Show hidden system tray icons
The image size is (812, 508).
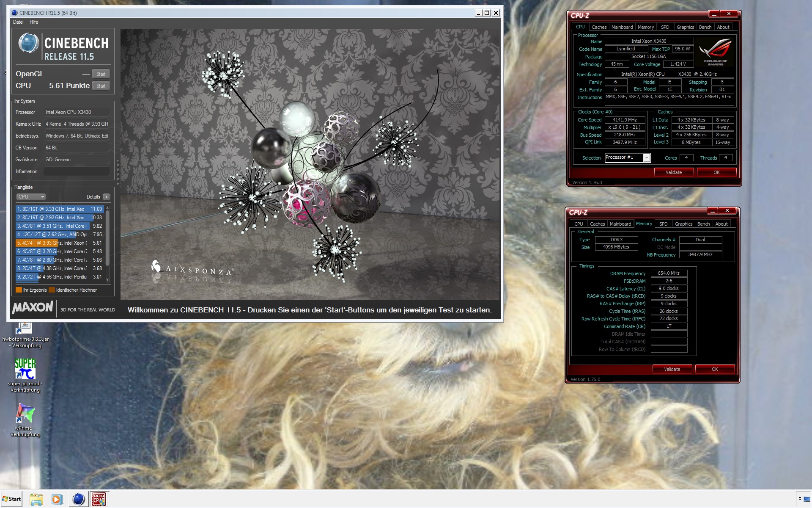point(800,499)
